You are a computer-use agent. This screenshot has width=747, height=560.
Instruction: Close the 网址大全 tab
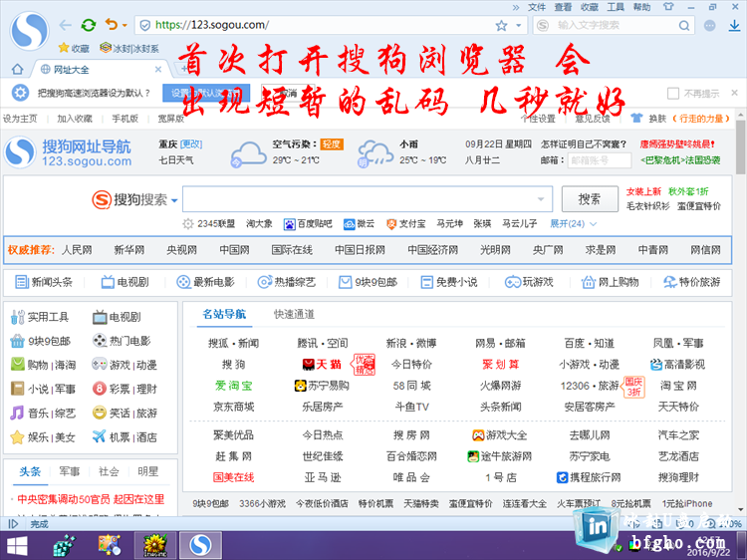158,70
